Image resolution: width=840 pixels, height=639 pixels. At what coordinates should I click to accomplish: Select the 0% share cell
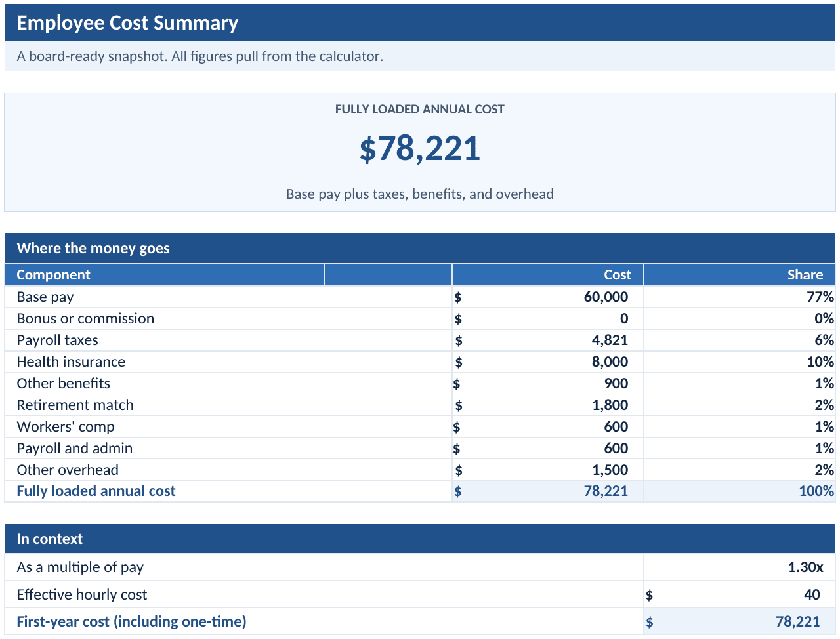[740, 318]
